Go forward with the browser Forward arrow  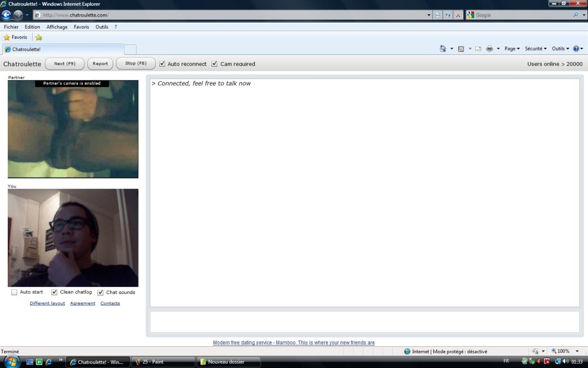[18, 15]
